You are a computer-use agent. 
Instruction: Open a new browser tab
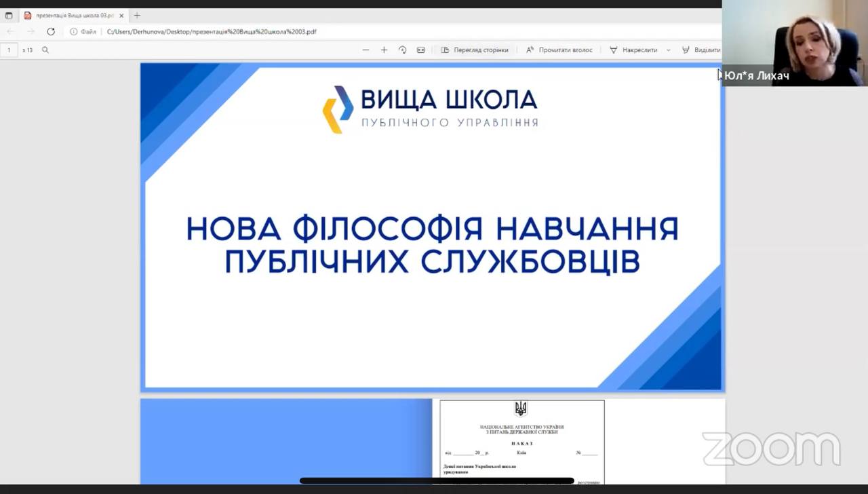click(x=137, y=15)
